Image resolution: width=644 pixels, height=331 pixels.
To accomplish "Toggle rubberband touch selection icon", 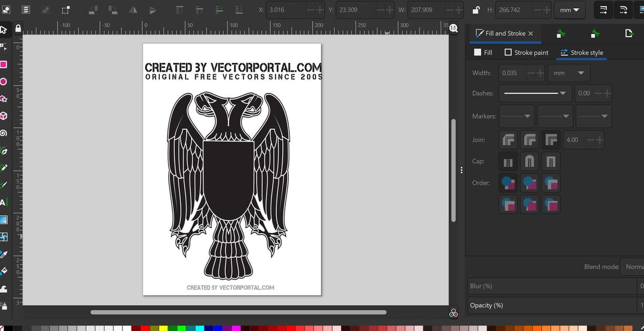I will tap(65, 10).
